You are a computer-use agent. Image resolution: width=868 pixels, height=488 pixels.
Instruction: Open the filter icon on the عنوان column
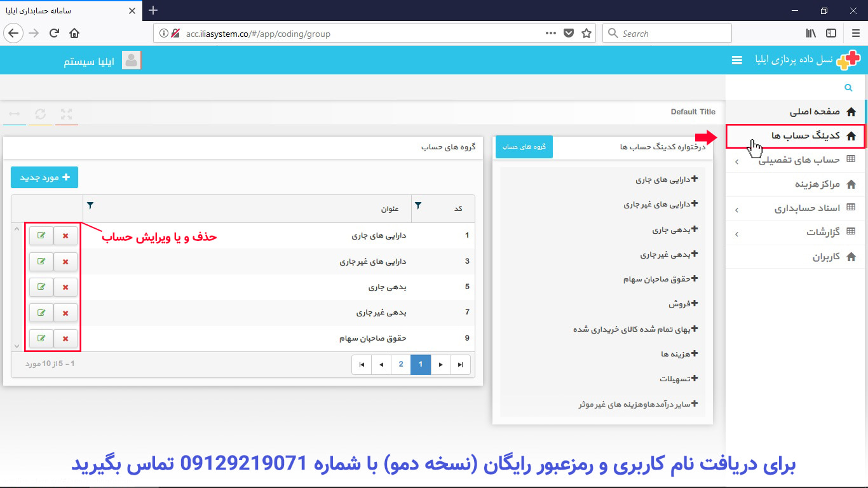point(90,206)
